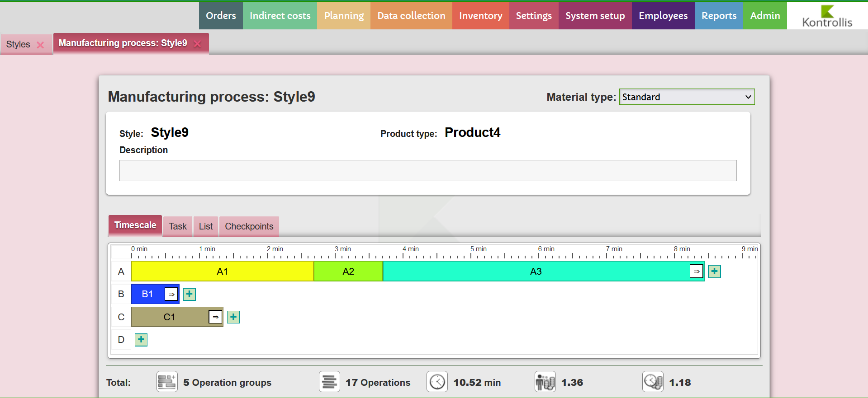Viewport: 868px width, 398px height.
Task: Click the workers icon beside 1.36
Action: coord(545,382)
